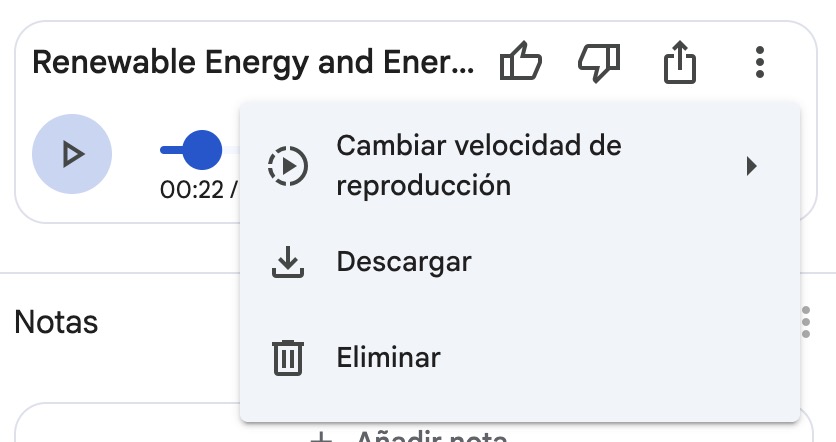This screenshot has height=442, width=836.
Task: Click the playback speed dashed-circle icon
Action: click(x=288, y=166)
